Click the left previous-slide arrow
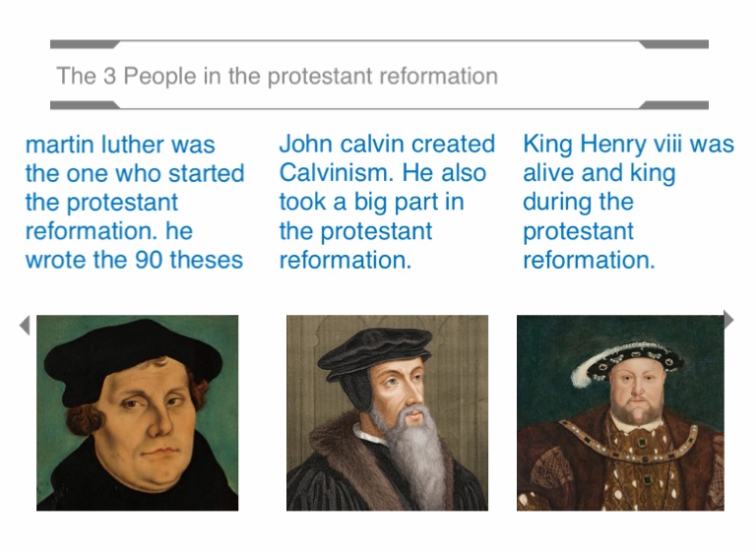This screenshot has height=552, width=756. [x=25, y=325]
